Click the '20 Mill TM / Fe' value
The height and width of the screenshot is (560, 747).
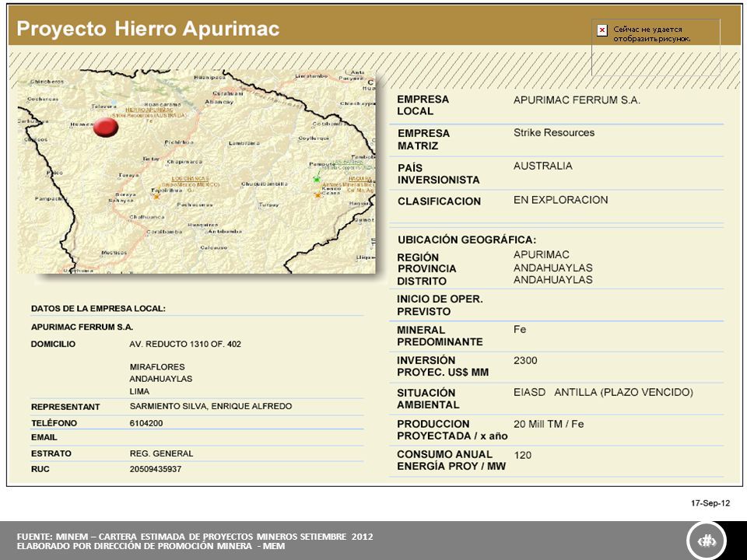click(549, 425)
